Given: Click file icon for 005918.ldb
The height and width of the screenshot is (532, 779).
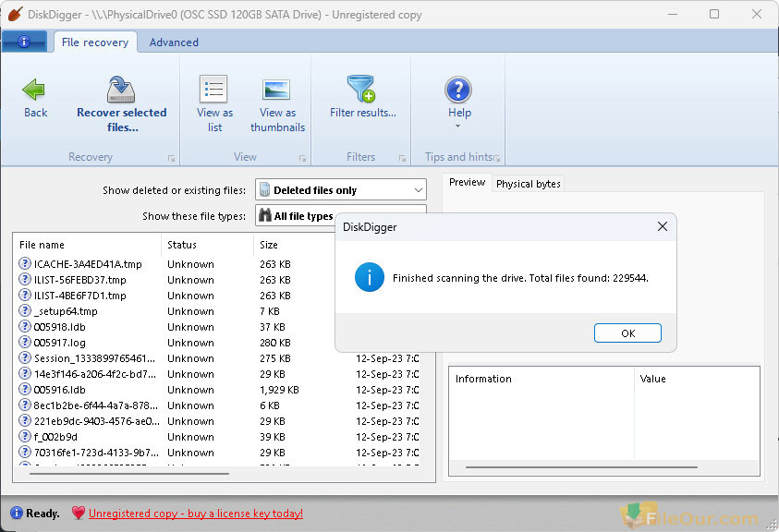Looking at the screenshot, I should click(25, 326).
